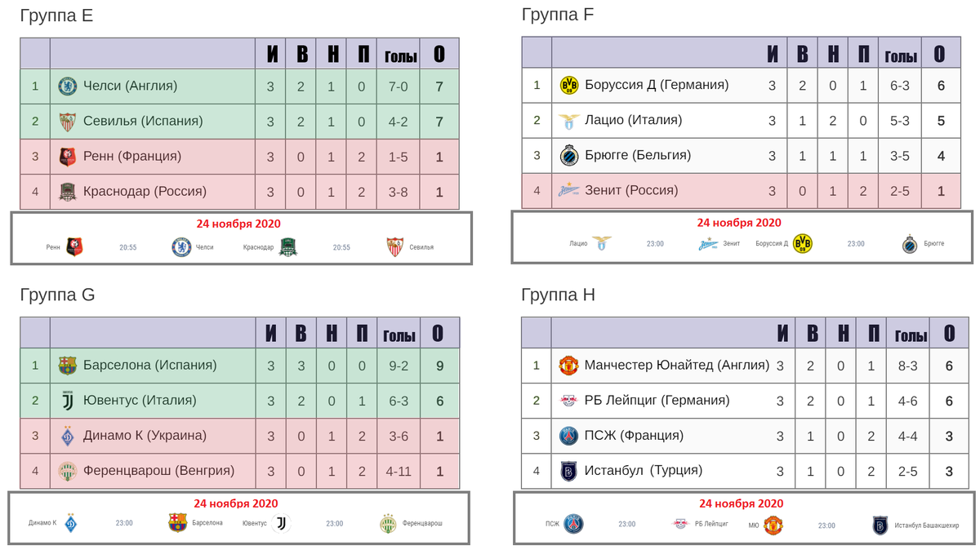The height and width of the screenshot is (550, 980).
Task: Select Dynamo Kyiv crest in Group G table
Action: (x=67, y=437)
